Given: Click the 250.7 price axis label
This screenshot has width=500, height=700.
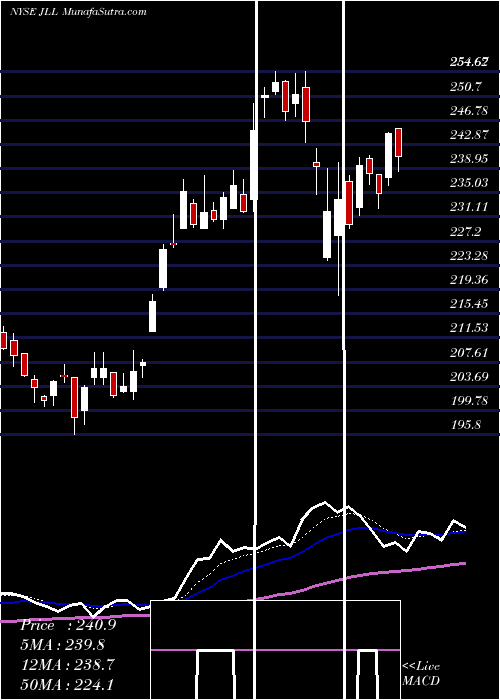Looking at the screenshot, I should (x=466, y=87).
